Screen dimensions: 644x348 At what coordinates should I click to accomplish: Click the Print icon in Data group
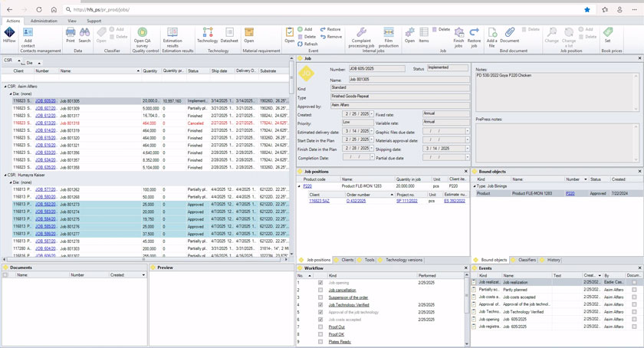70,33
